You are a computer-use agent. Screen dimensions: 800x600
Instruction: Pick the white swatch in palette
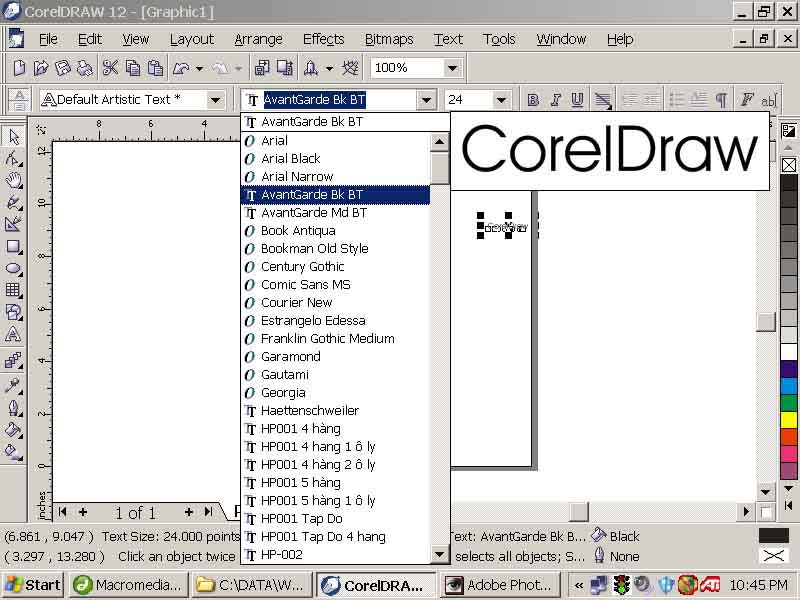coord(789,352)
